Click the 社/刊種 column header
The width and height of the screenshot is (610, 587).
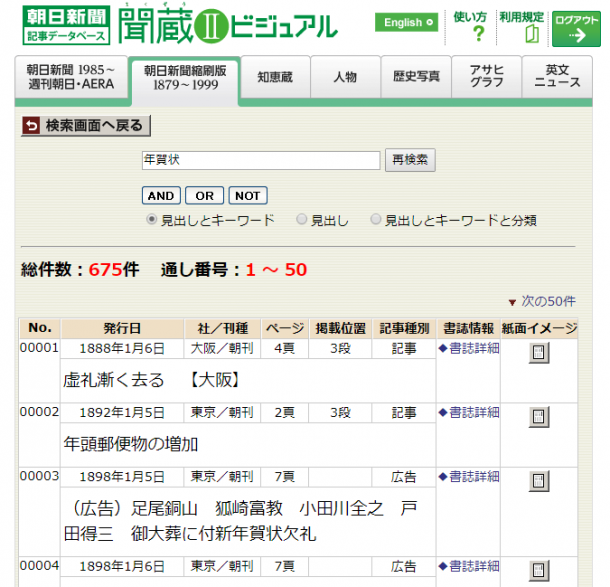click(x=223, y=328)
